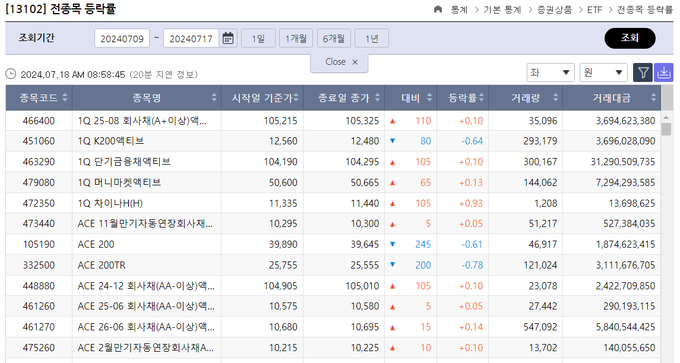Select the 1,208 volume cell
The width and height of the screenshot is (680, 363).
pos(526,203)
